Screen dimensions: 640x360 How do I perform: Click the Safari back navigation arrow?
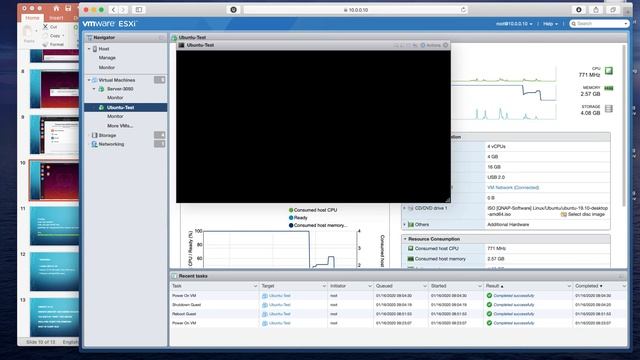click(x=113, y=9)
